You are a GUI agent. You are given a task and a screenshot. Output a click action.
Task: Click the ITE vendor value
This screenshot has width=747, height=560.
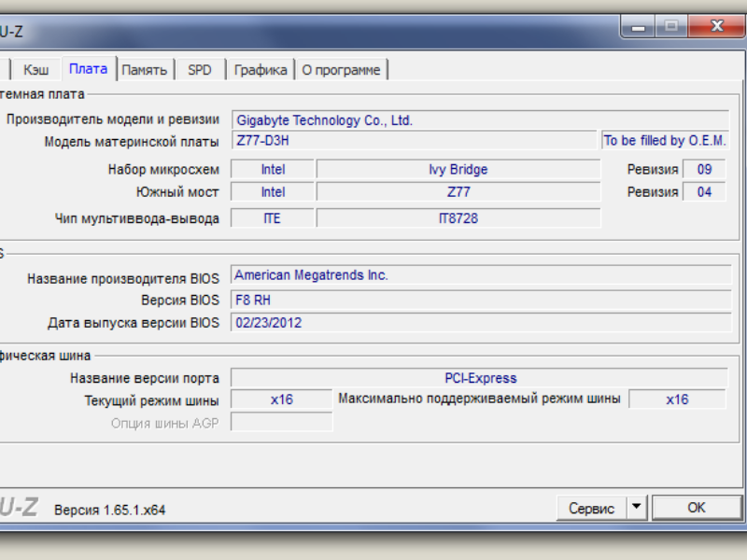(x=273, y=218)
